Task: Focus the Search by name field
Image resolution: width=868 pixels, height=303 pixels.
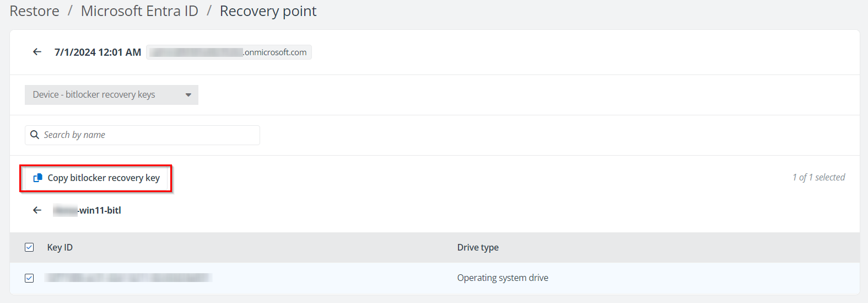Action: [x=149, y=135]
